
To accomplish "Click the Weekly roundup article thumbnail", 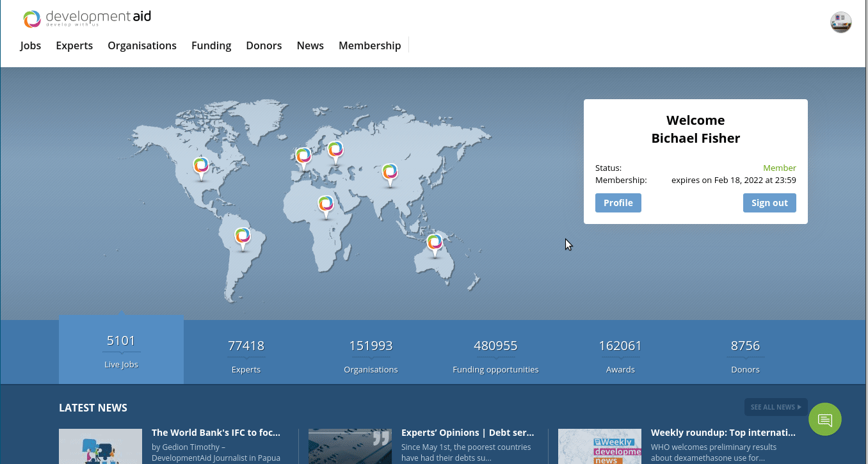I will pos(600,447).
